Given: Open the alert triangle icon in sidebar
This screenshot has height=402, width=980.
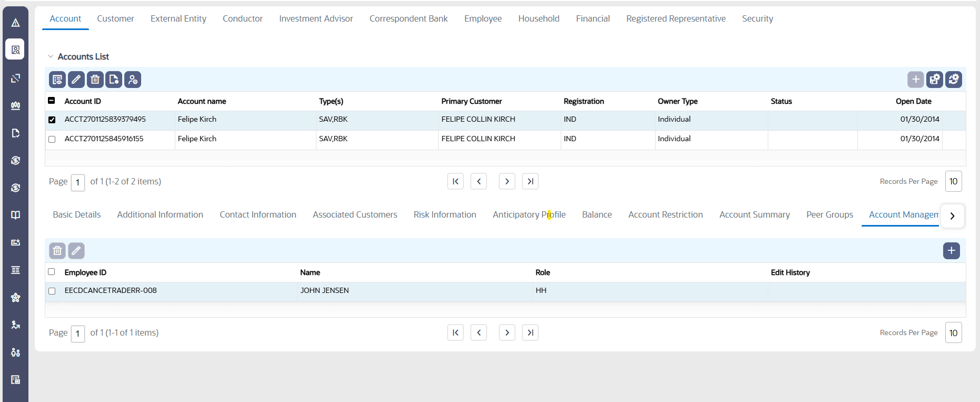Looking at the screenshot, I should pyautogui.click(x=15, y=22).
